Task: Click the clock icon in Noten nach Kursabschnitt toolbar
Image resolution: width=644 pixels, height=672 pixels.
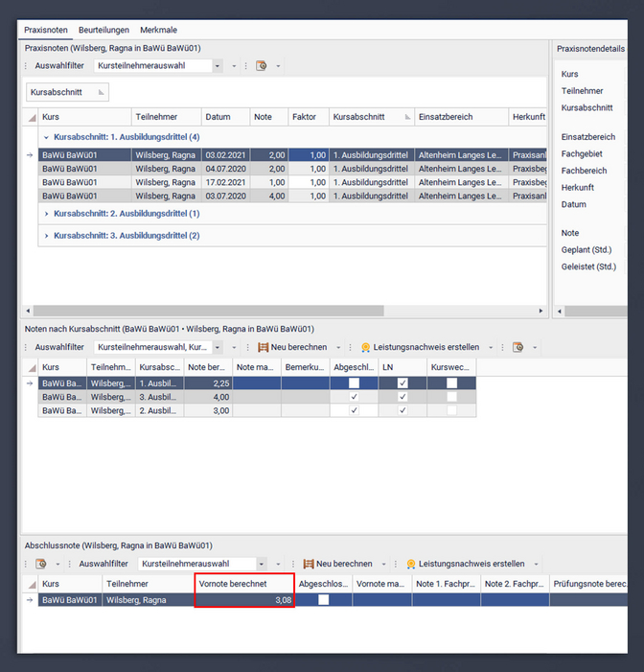Action: (x=517, y=347)
